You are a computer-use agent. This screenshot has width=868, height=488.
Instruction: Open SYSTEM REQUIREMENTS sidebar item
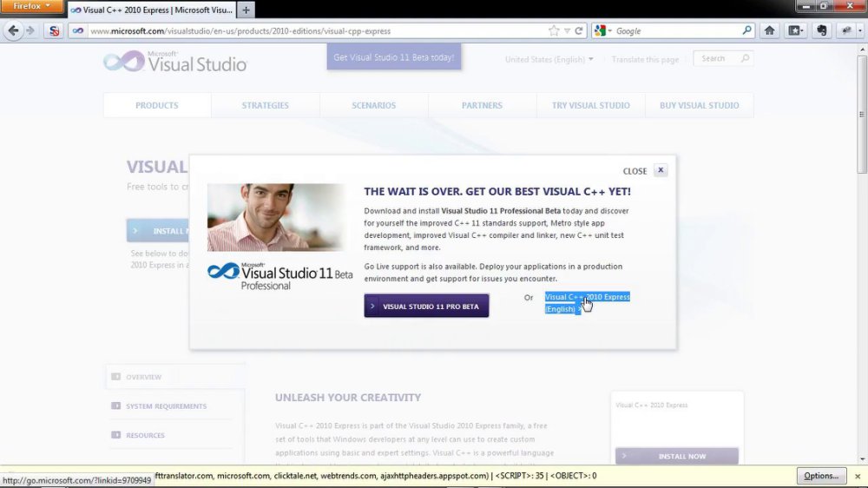click(x=166, y=406)
